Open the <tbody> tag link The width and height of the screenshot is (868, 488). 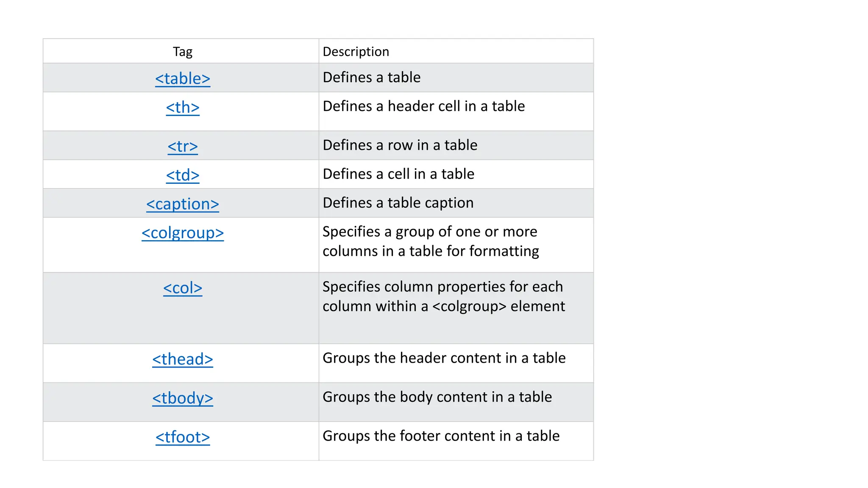(x=183, y=398)
